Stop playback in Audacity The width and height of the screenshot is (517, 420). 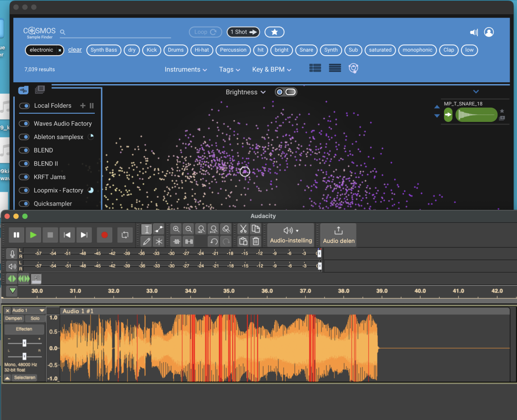click(50, 235)
